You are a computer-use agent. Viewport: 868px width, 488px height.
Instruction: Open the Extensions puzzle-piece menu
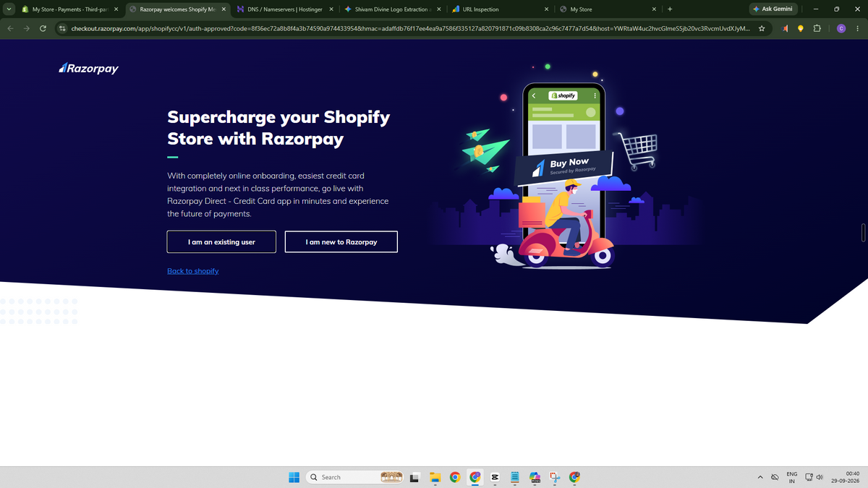coord(817,28)
